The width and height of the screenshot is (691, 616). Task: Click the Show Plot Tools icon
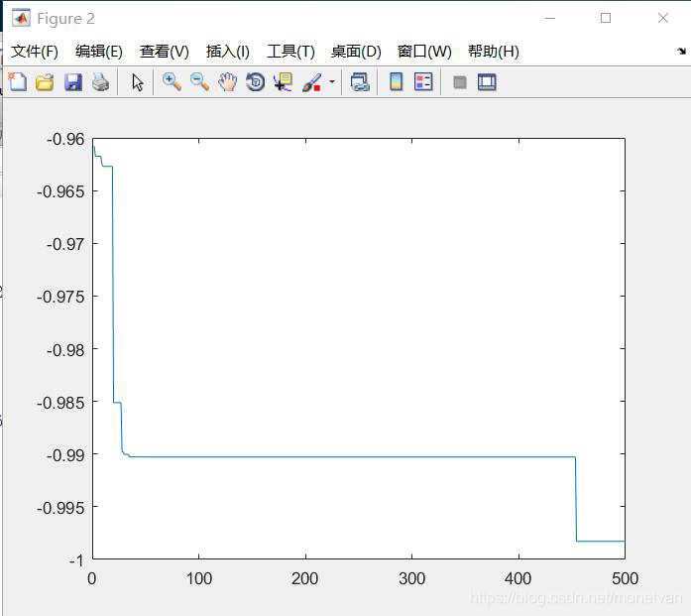487,82
